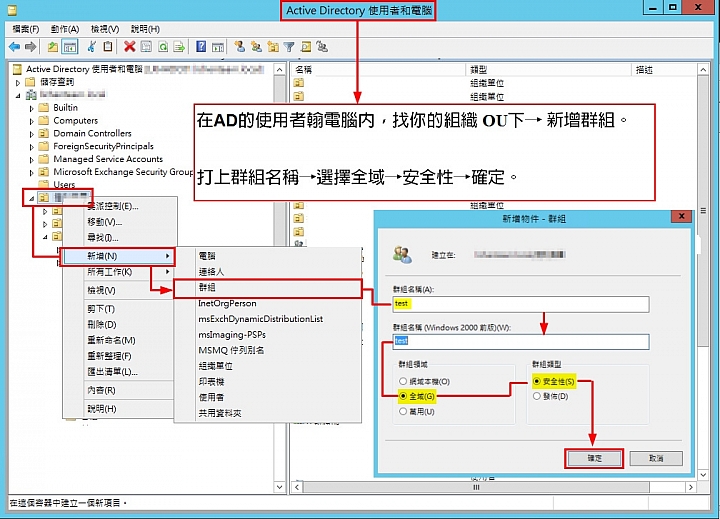Click the Cut scissors toolbar icon
Image resolution: width=720 pixels, height=519 pixels.
(x=92, y=46)
